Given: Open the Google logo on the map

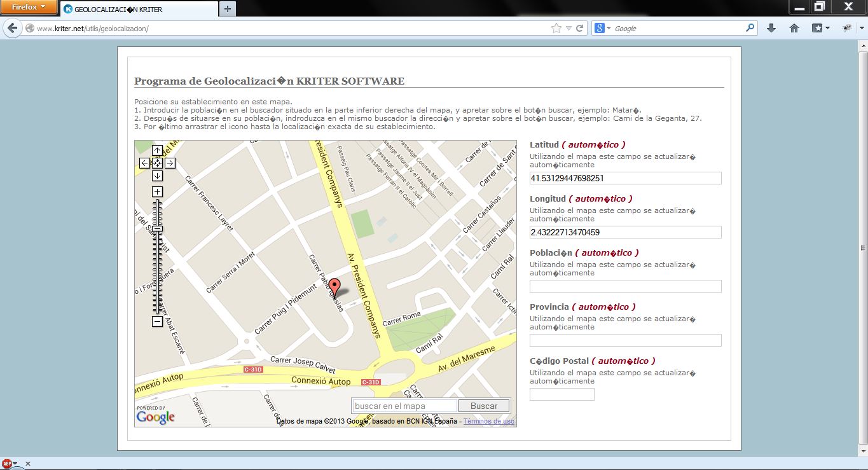Looking at the screenshot, I should pos(155,417).
